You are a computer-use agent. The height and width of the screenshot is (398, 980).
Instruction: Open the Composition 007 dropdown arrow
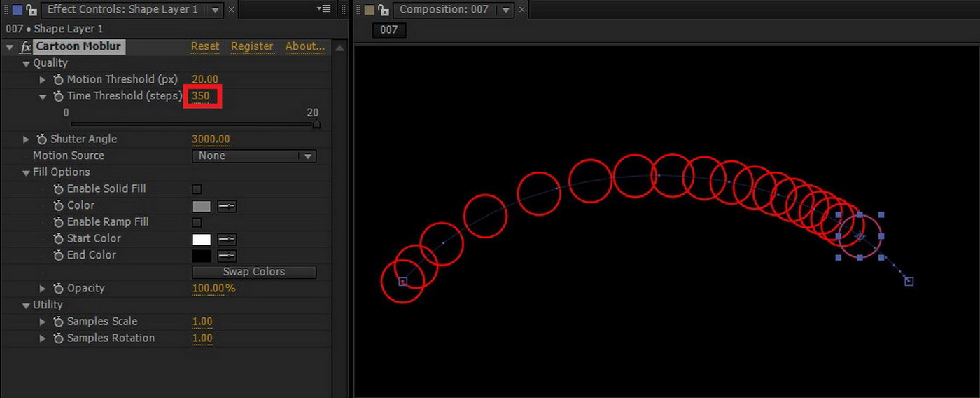[505, 10]
